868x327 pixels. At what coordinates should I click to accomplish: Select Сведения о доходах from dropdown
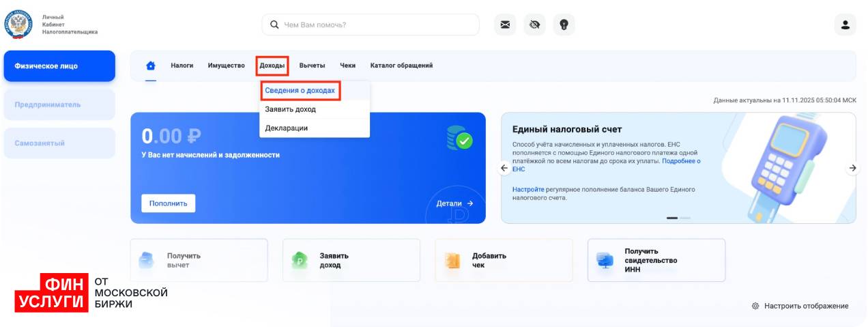(x=300, y=90)
